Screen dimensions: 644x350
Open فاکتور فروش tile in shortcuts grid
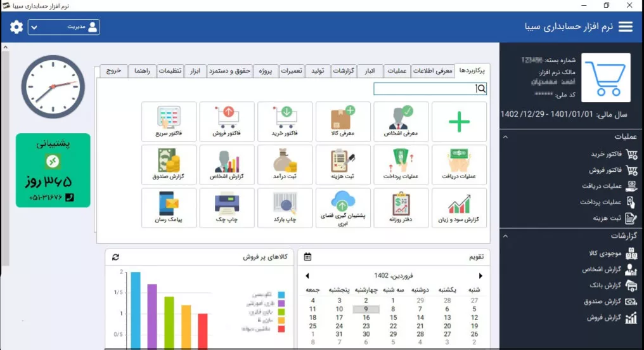tap(227, 122)
